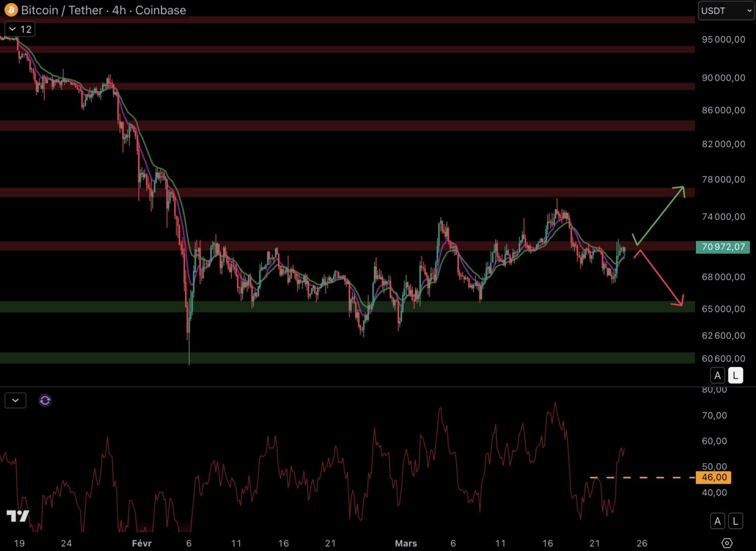Screen dimensions: 756x551
Task: Click the 'Bitcoin / Tether · 4h · Coinbase' symbol title
Action: (x=103, y=10)
